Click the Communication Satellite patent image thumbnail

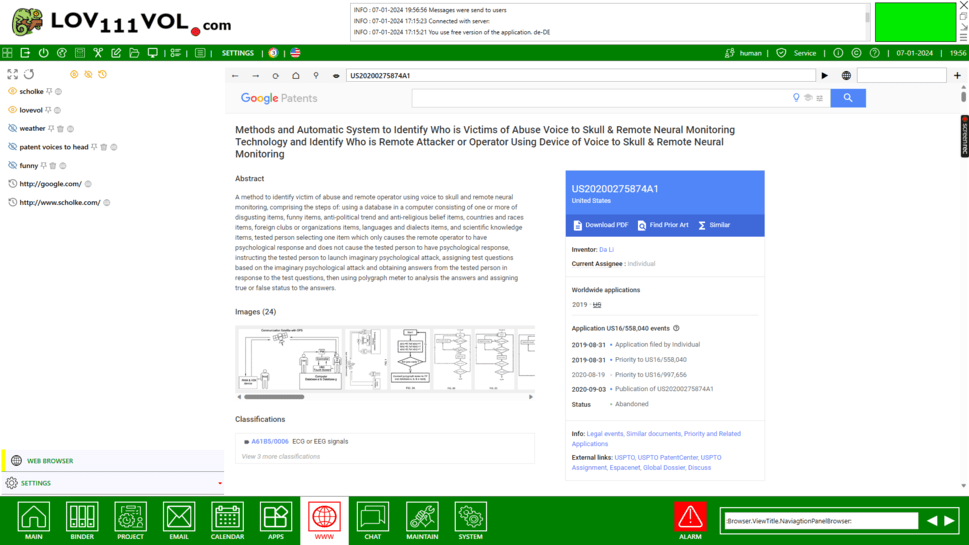coord(290,359)
